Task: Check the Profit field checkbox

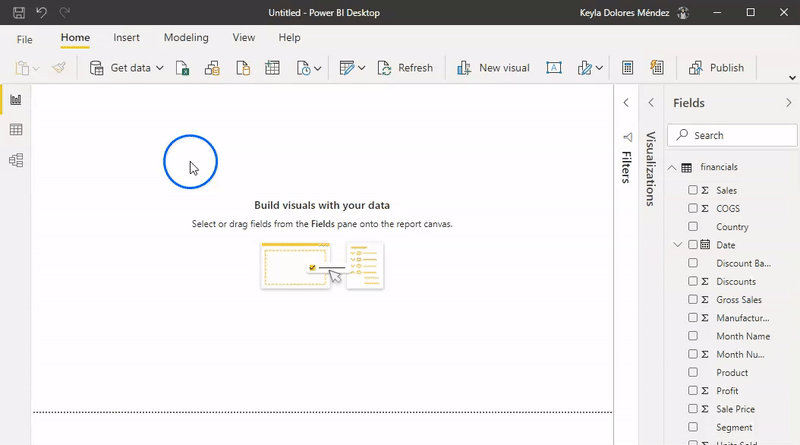Action: [692, 390]
